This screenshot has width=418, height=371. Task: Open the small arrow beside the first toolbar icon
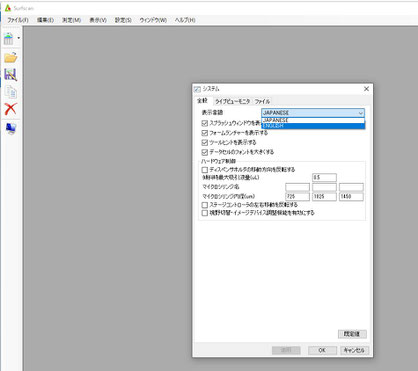tap(18, 38)
